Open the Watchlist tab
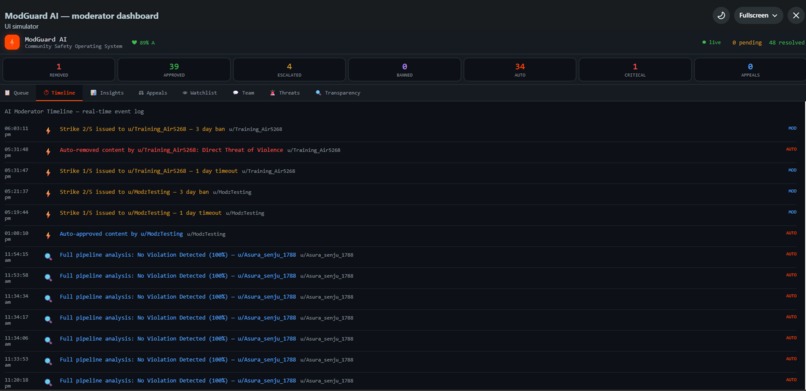 pos(199,93)
